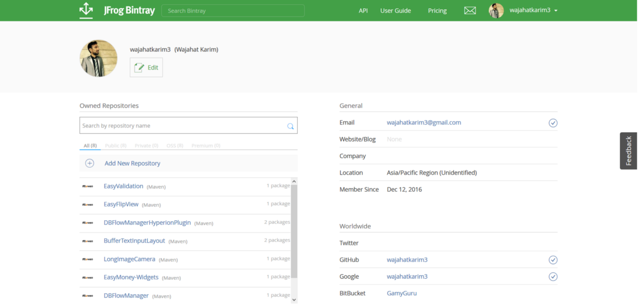Click the verified checkmark icon beside Email
The image size is (644, 304).
[x=553, y=123]
